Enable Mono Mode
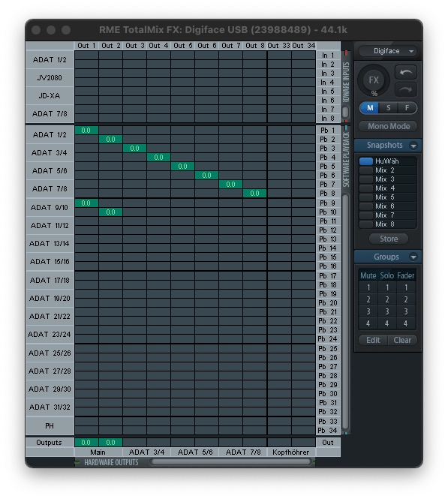 (x=389, y=126)
